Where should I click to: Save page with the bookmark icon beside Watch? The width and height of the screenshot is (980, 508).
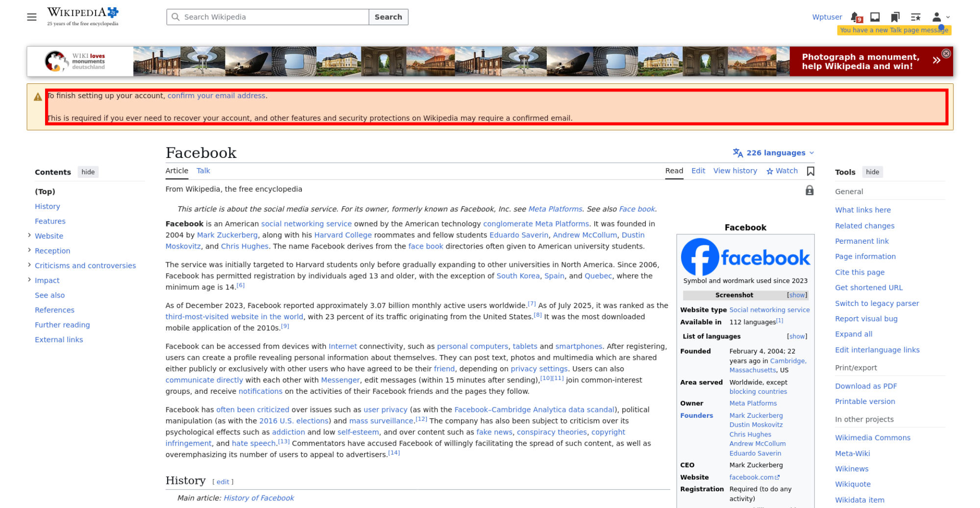[810, 171]
